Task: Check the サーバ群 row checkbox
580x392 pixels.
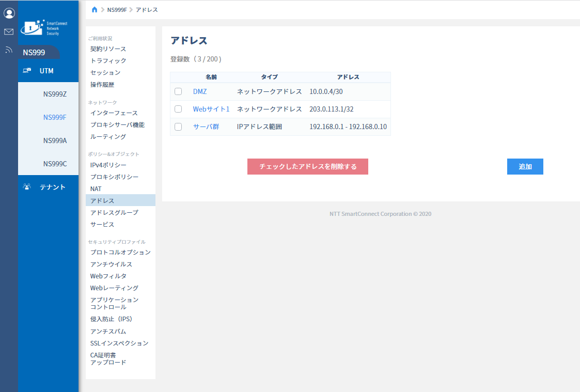Action: click(178, 127)
